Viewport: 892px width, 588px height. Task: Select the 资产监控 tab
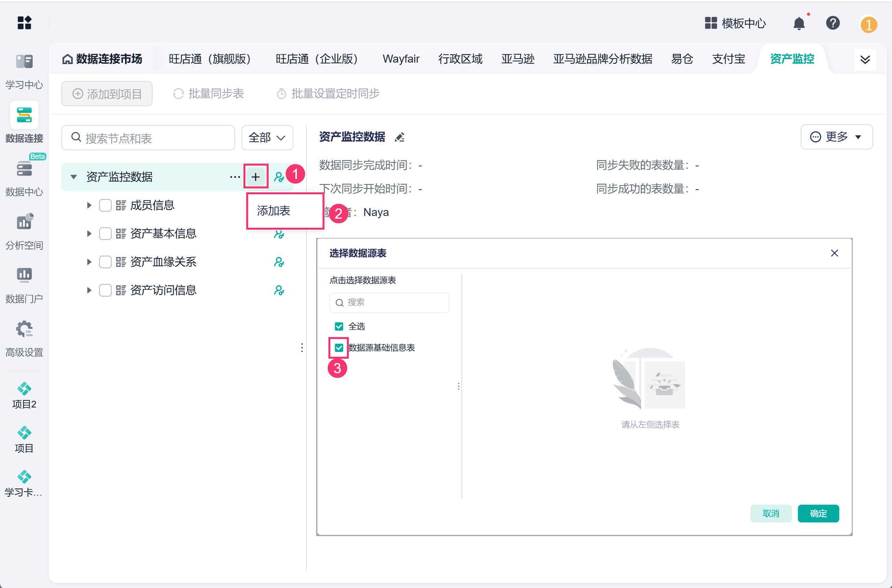(x=792, y=59)
